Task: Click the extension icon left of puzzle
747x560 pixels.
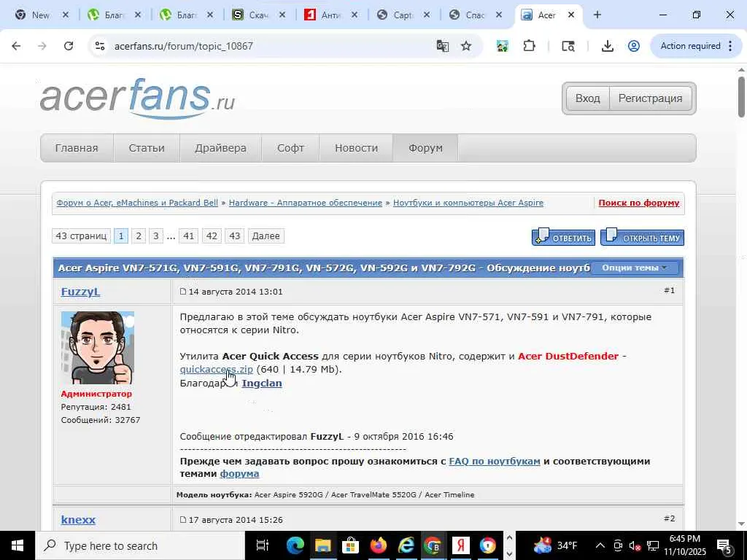Action: tap(502, 46)
